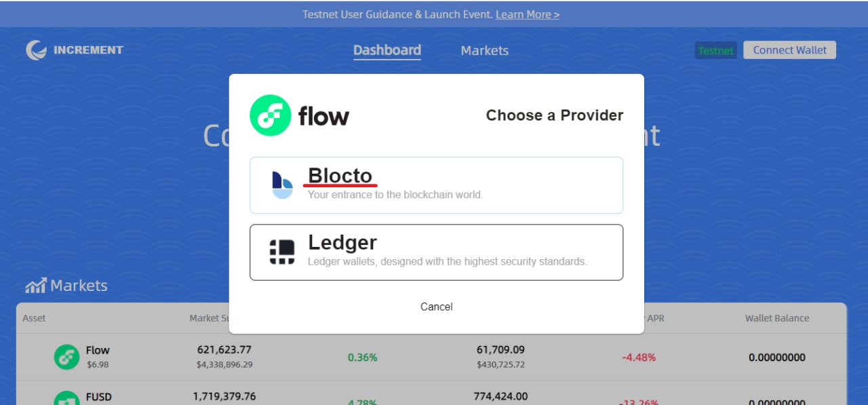Click the green Flow logo in dialog
This screenshot has width=868, height=405.
271,115
